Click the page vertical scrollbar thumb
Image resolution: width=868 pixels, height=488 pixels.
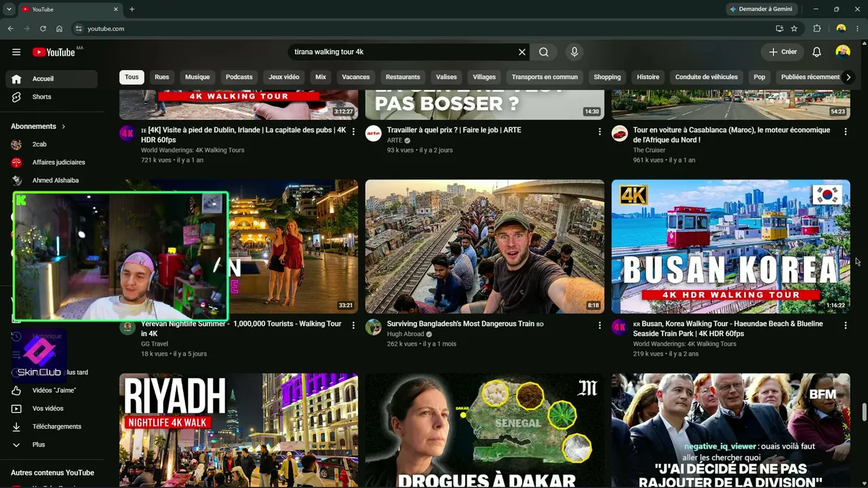(864, 411)
